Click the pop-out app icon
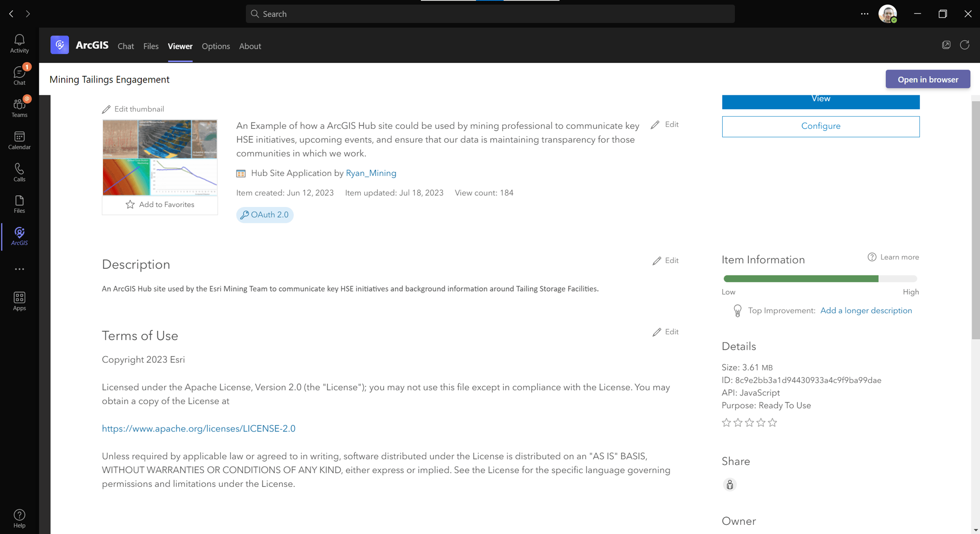980x534 pixels. tap(946, 45)
